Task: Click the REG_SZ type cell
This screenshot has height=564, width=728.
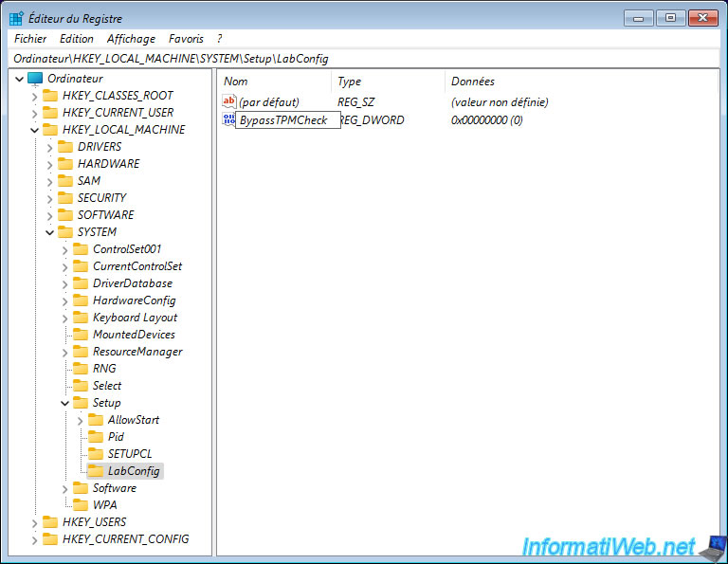Action: (x=356, y=102)
